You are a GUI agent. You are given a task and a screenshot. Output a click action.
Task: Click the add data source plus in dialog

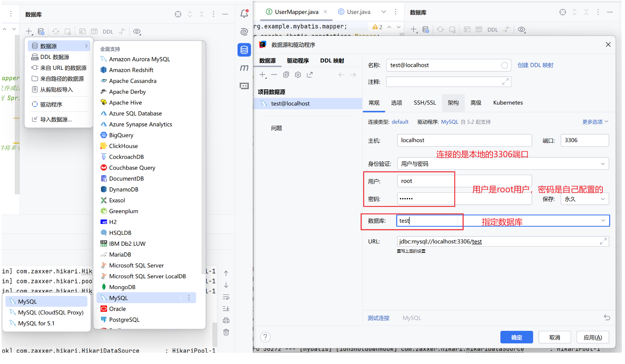[263, 75]
